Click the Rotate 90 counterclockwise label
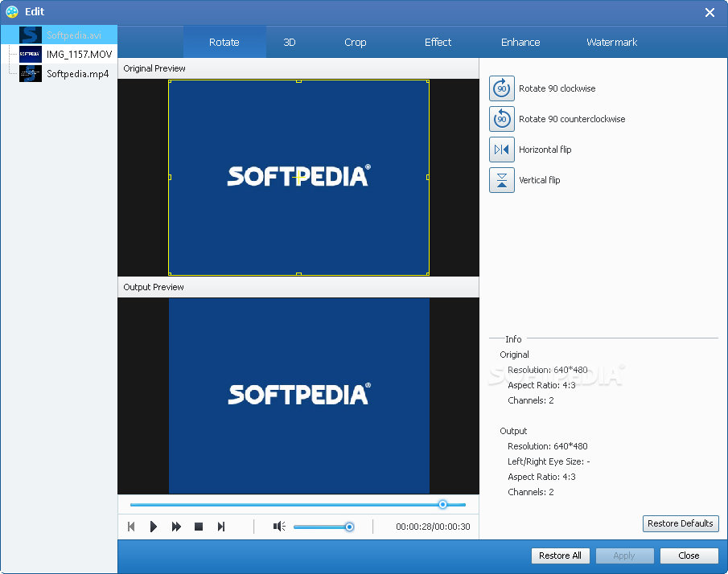The height and width of the screenshot is (574, 728). [572, 119]
